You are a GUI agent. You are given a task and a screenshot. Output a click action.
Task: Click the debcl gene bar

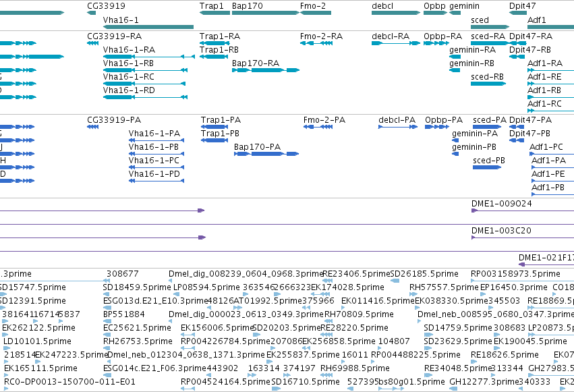pyautogui.click(x=396, y=13)
